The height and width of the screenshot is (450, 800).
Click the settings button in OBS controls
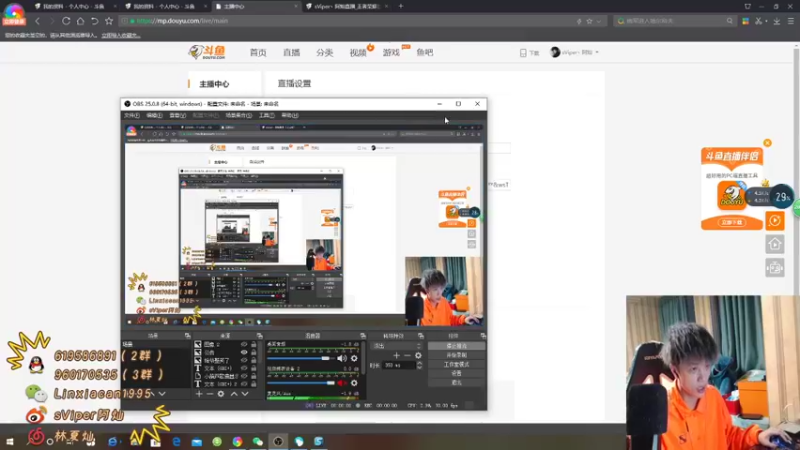(456, 373)
